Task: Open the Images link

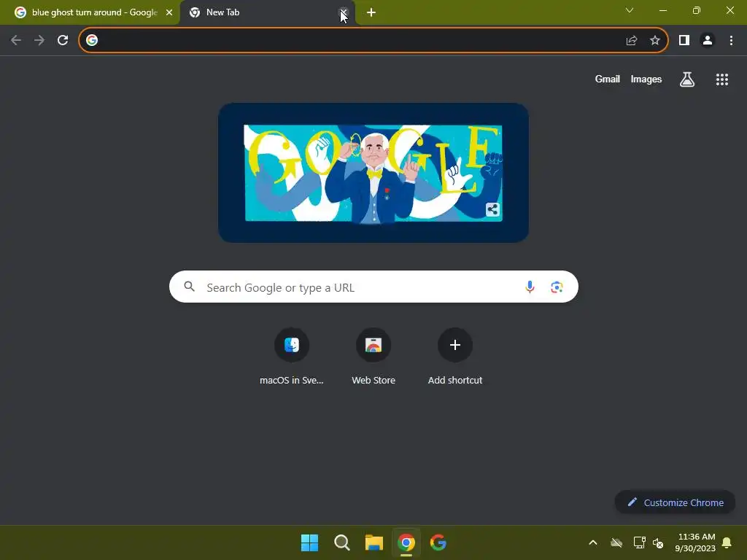Action: pos(646,79)
